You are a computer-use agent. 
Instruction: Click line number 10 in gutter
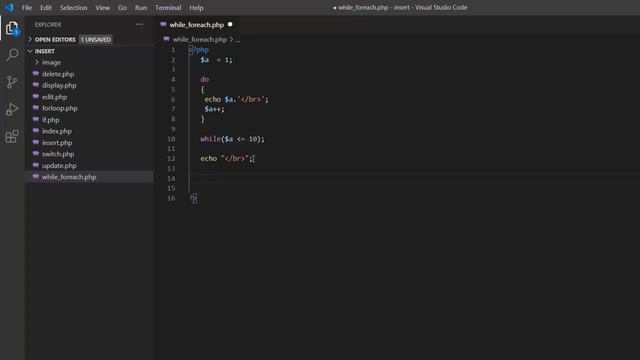click(171, 139)
